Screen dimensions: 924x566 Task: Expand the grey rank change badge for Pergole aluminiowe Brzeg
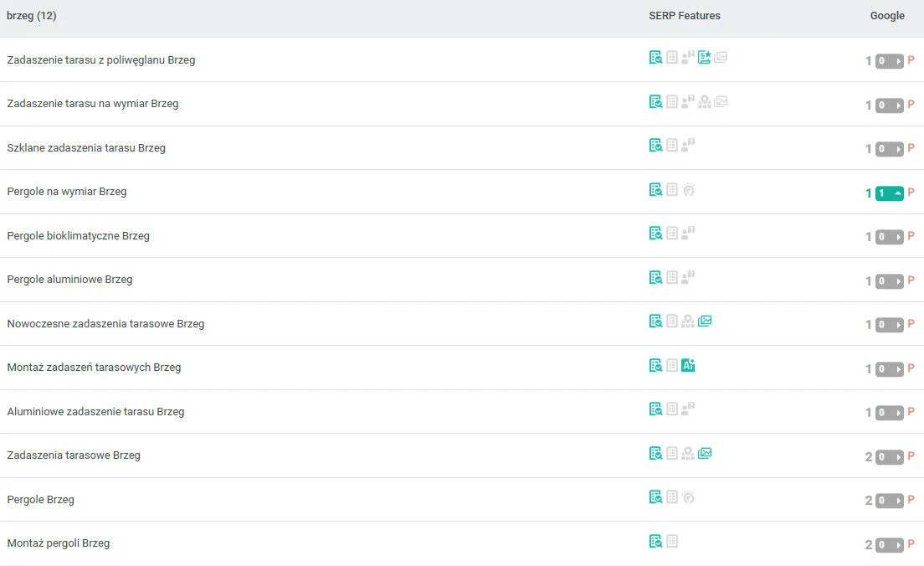pos(890,281)
